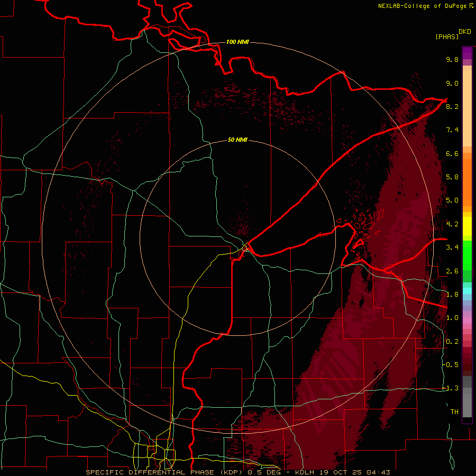Viewport: 476px width, 476px height.
Task: Click the 7.4 legend value
Action: tap(452, 130)
